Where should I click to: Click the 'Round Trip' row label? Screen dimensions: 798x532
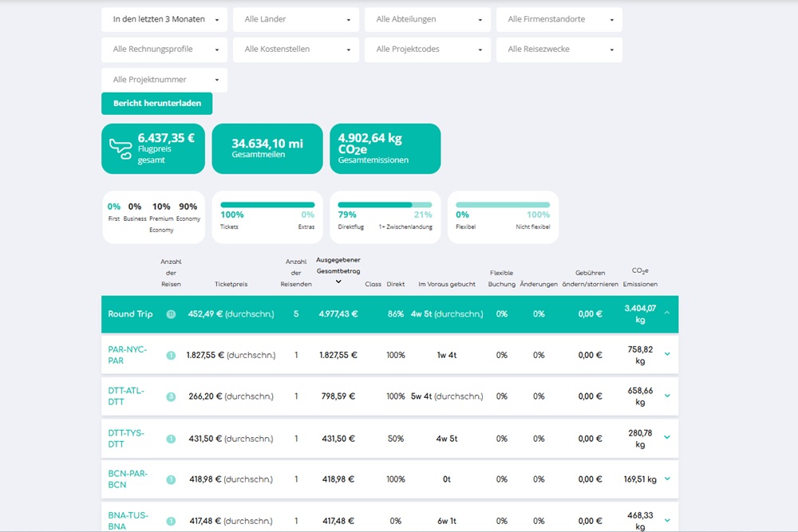pyautogui.click(x=130, y=313)
